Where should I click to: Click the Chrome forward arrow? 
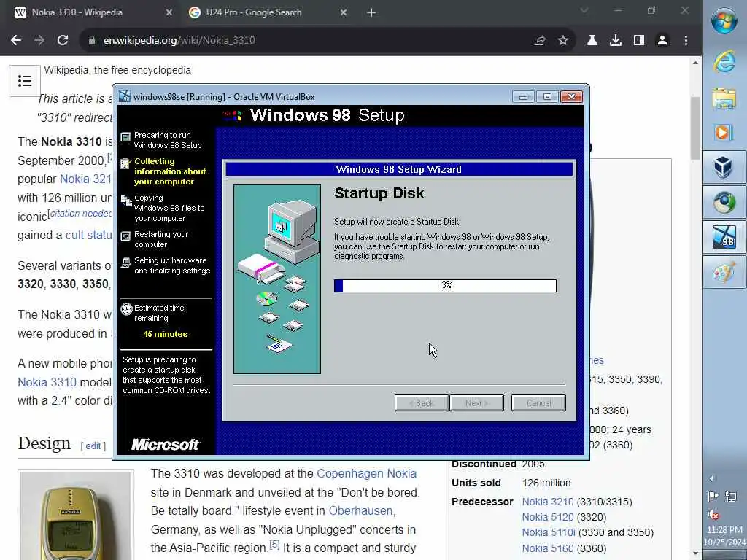pos(39,41)
